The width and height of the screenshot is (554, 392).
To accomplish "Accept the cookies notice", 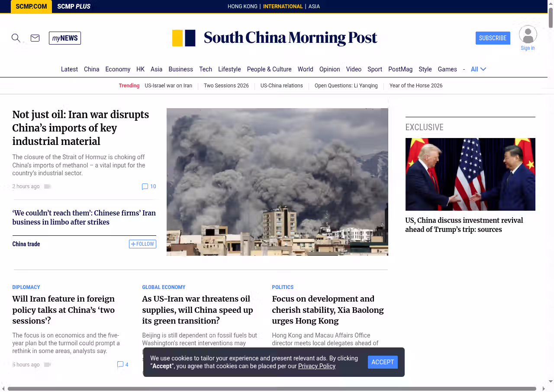I will [383, 362].
